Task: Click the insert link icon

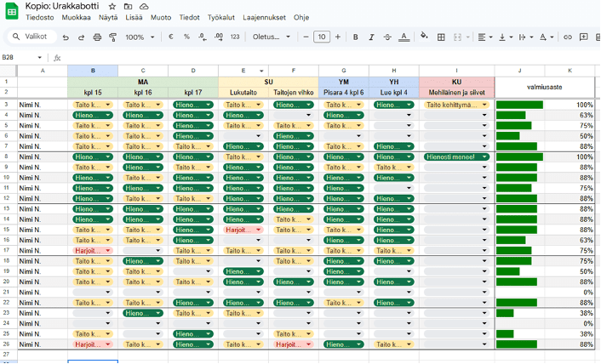Action: pos(568,37)
